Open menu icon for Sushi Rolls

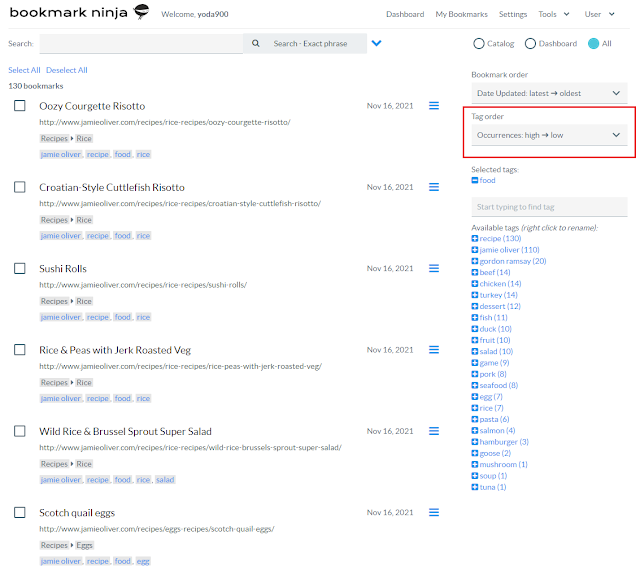pyautogui.click(x=434, y=268)
